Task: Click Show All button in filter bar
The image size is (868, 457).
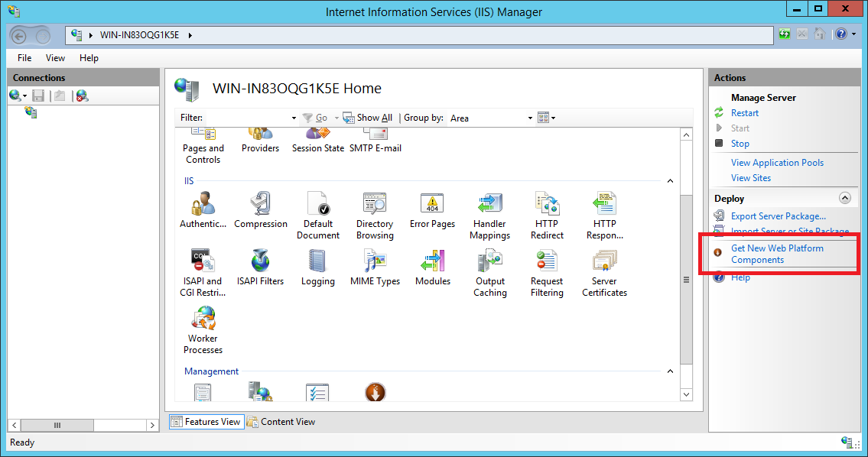Action: 368,117
